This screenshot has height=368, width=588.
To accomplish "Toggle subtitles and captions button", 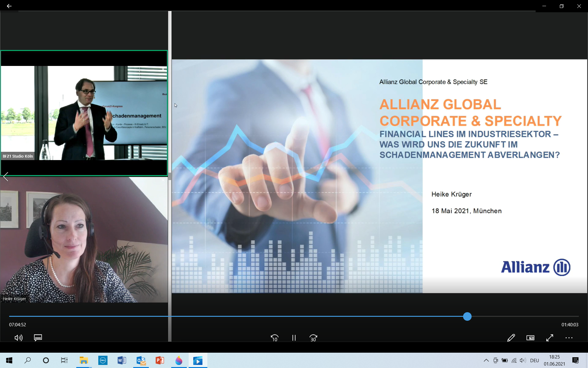I will [38, 338].
